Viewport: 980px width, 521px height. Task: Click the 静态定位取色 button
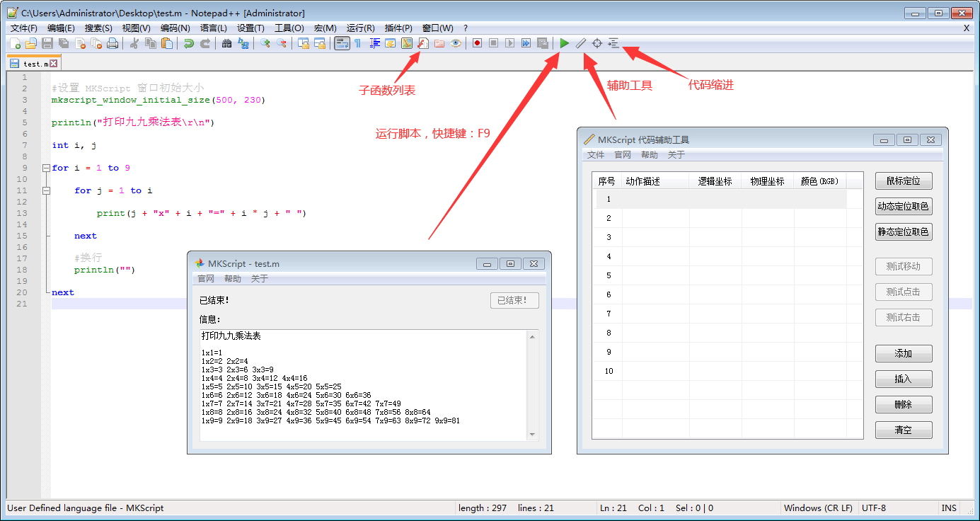click(x=904, y=231)
